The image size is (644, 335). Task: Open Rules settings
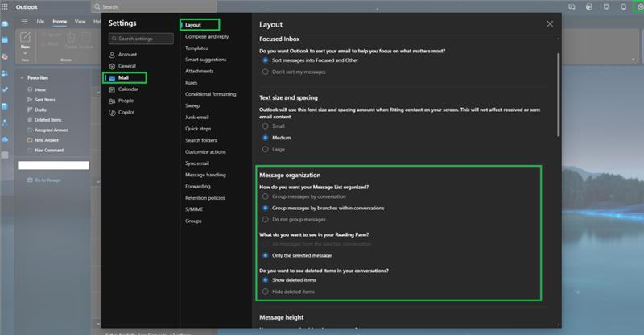[x=191, y=83]
